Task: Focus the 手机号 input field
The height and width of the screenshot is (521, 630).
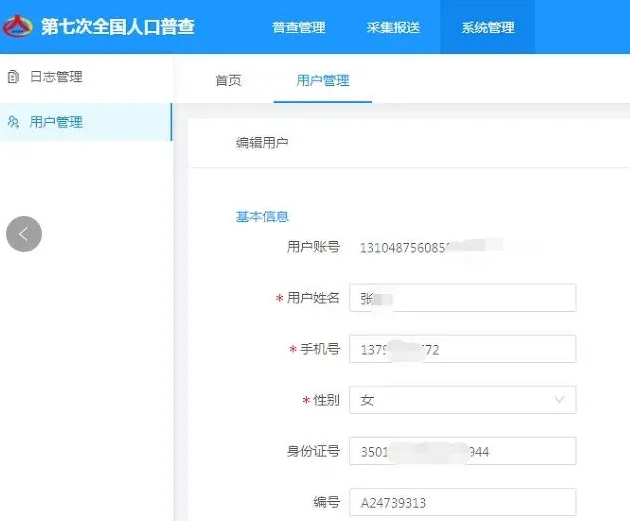Action: [x=462, y=349]
